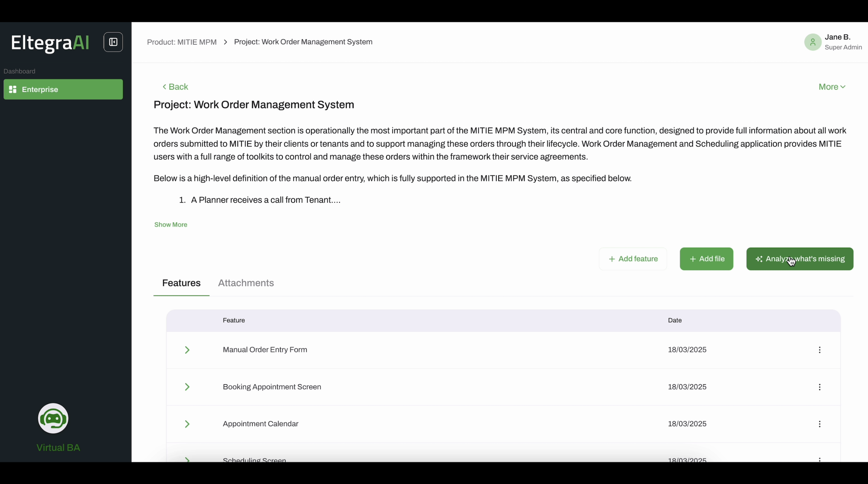Click the Virtual BA label

tap(58, 448)
